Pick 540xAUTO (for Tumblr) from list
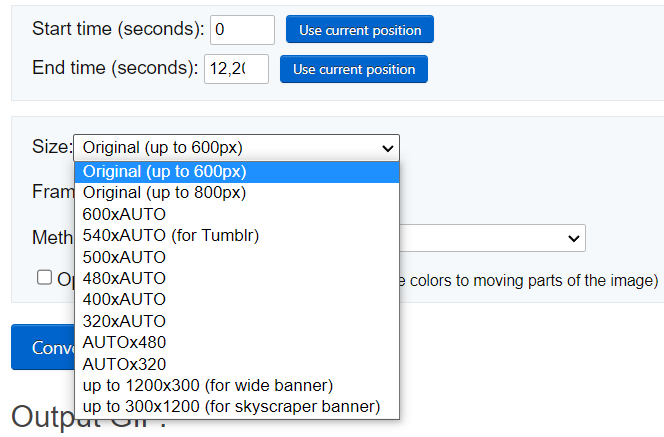664x437 pixels. [171, 236]
